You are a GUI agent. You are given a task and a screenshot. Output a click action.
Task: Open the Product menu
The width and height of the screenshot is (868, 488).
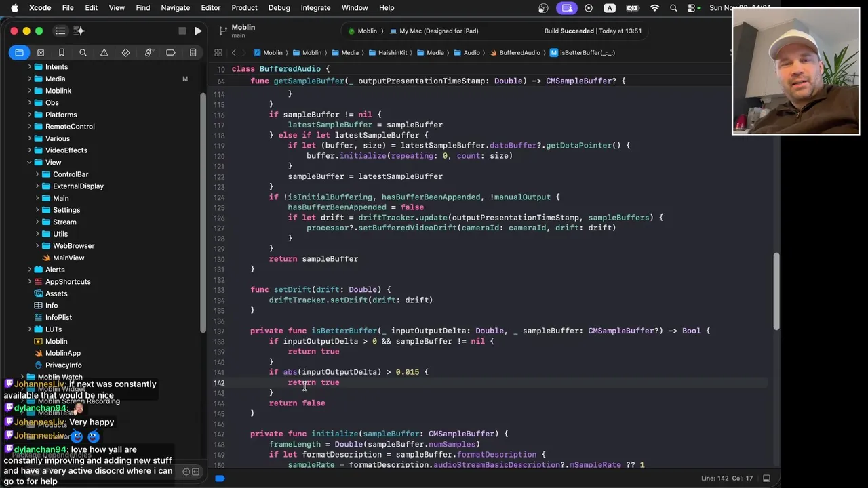pos(244,7)
